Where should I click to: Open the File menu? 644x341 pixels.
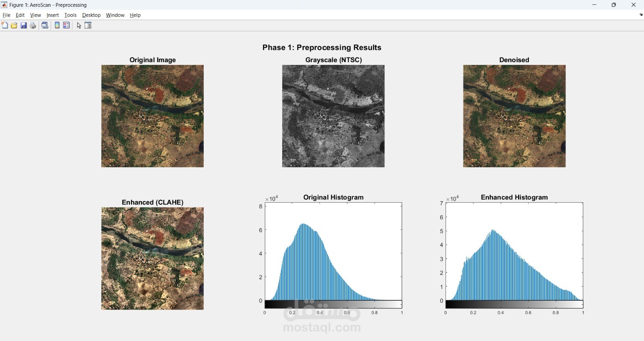(x=6, y=15)
